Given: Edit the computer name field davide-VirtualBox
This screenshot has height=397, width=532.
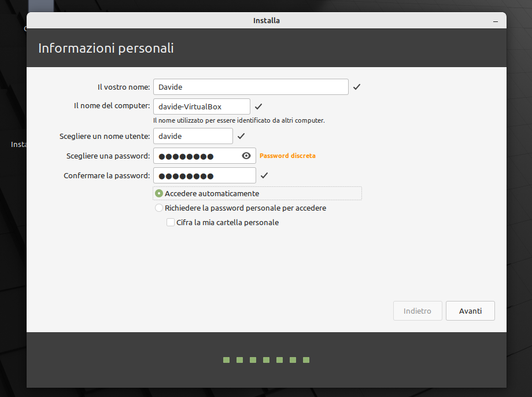Looking at the screenshot, I should pos(202,106).
